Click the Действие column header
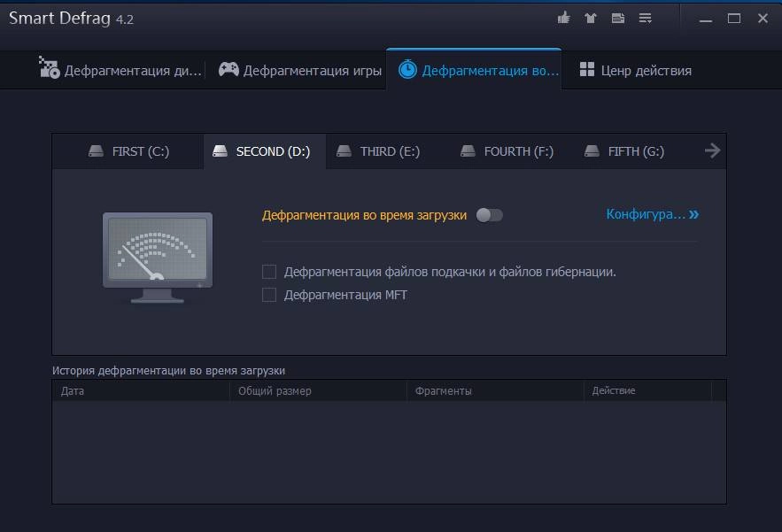Image resolution: width=782 pixels, height=532 pixels. point(647,391)
